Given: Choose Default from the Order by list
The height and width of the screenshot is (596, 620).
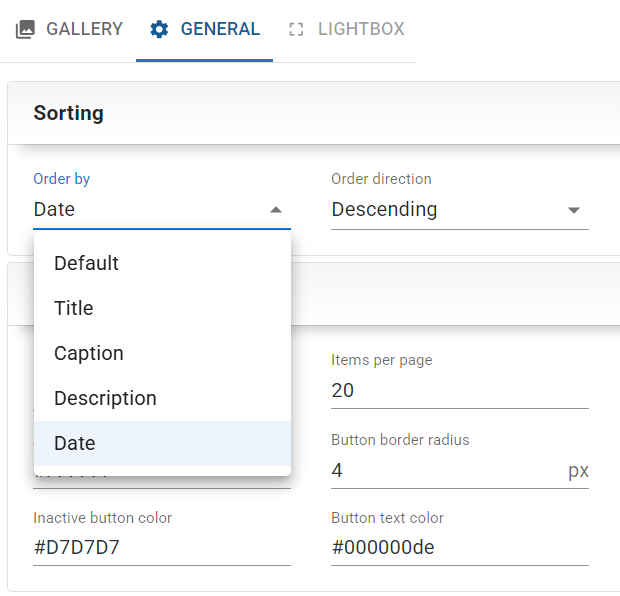Looking at the screenshot, I should [86, 263].
